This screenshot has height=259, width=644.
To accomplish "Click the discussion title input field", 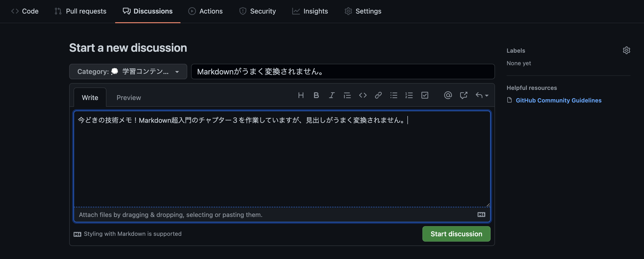I will pyautogui.click(x=343, y=72).
